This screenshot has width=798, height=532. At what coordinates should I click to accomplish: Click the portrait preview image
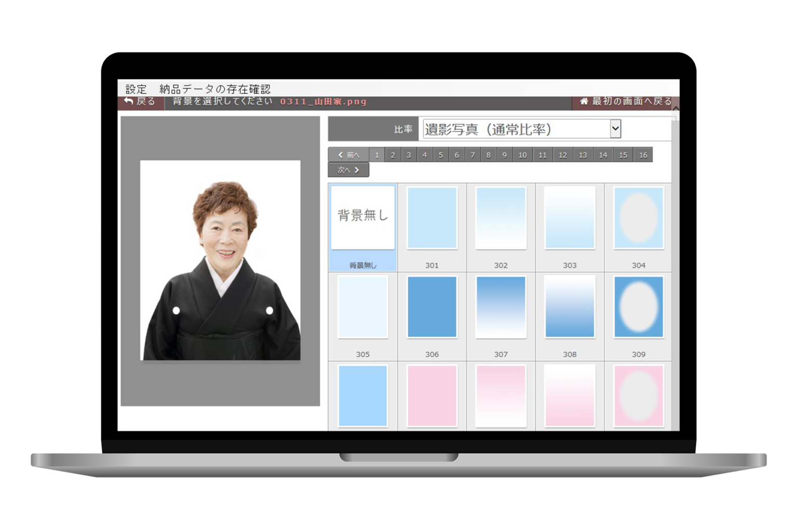pos(220,260)
